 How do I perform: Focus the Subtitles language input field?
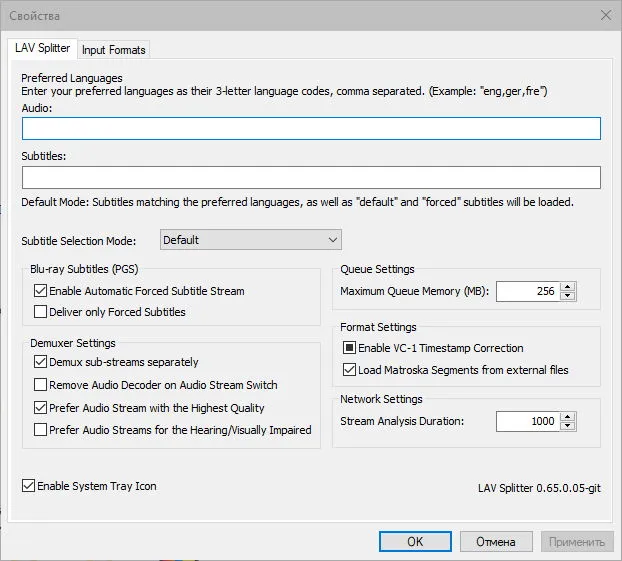coord(311,177)
